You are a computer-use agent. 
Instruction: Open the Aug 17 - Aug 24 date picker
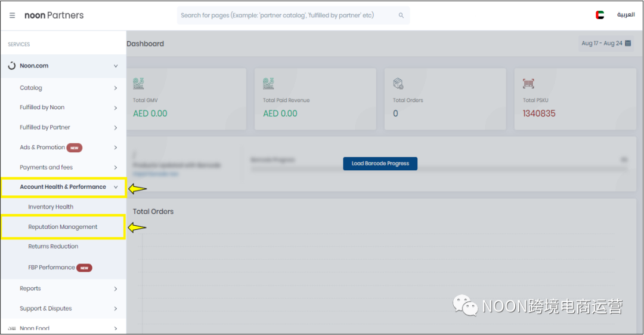606,43
